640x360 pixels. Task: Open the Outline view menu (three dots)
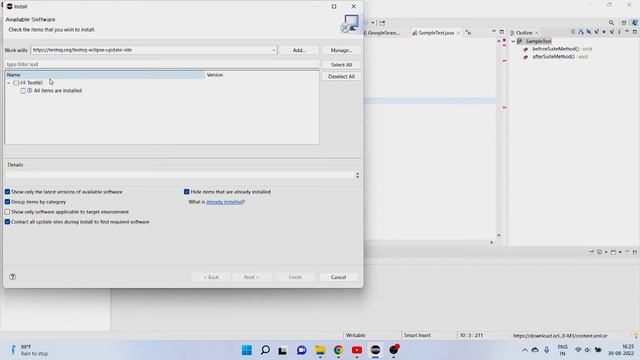620,32
